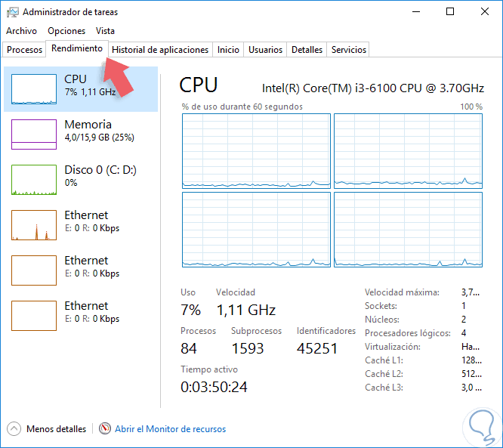Click the Subprocesos value 1593
This screenshot has width=503, height=448.
[x=248, y=348]
